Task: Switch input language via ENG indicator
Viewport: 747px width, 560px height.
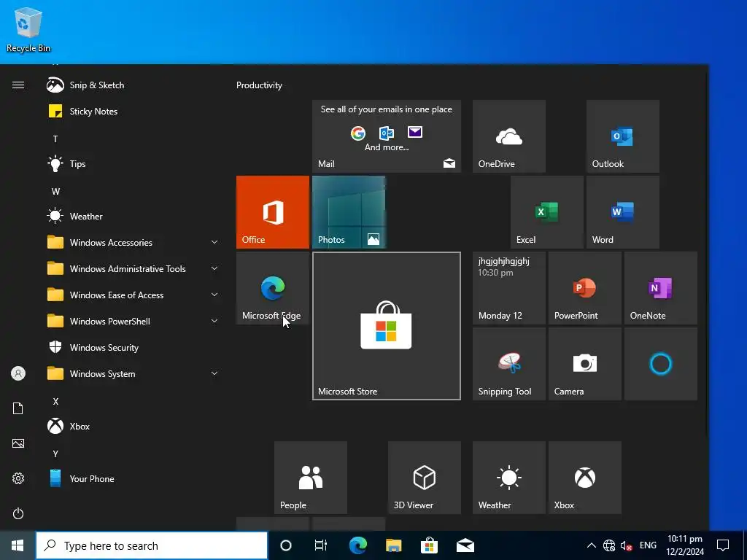Action: [x=648, y=545]
